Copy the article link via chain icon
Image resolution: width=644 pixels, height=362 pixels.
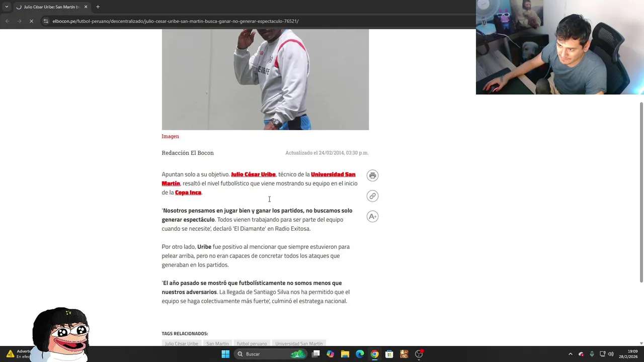(372, 196)
